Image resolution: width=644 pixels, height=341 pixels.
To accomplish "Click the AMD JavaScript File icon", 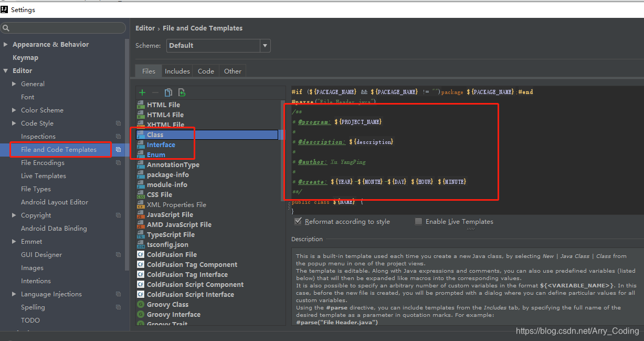I will pos(141,224).
